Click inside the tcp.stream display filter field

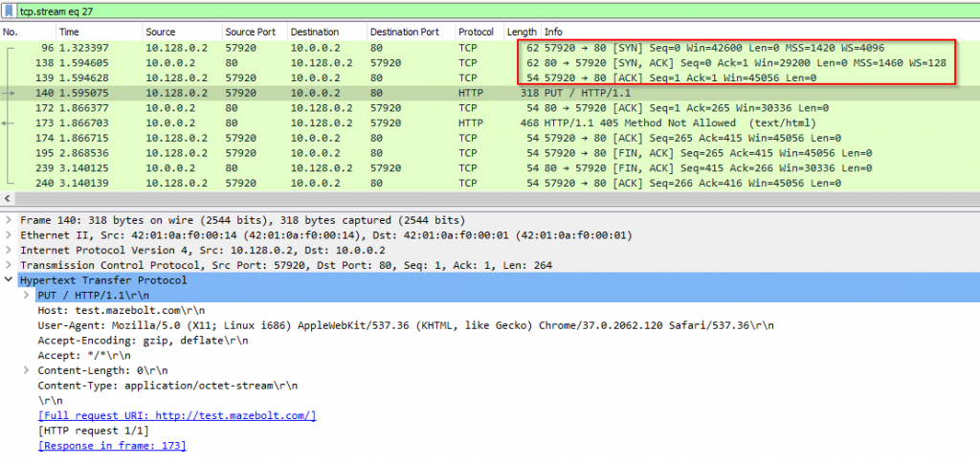point(479,10)
